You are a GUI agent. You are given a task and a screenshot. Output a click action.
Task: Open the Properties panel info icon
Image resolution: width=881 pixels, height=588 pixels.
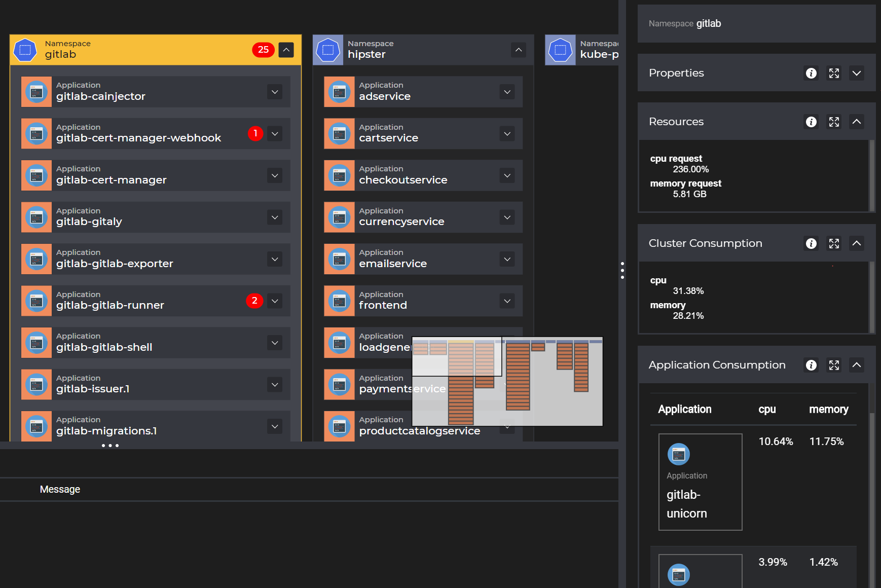pos(811,73)
